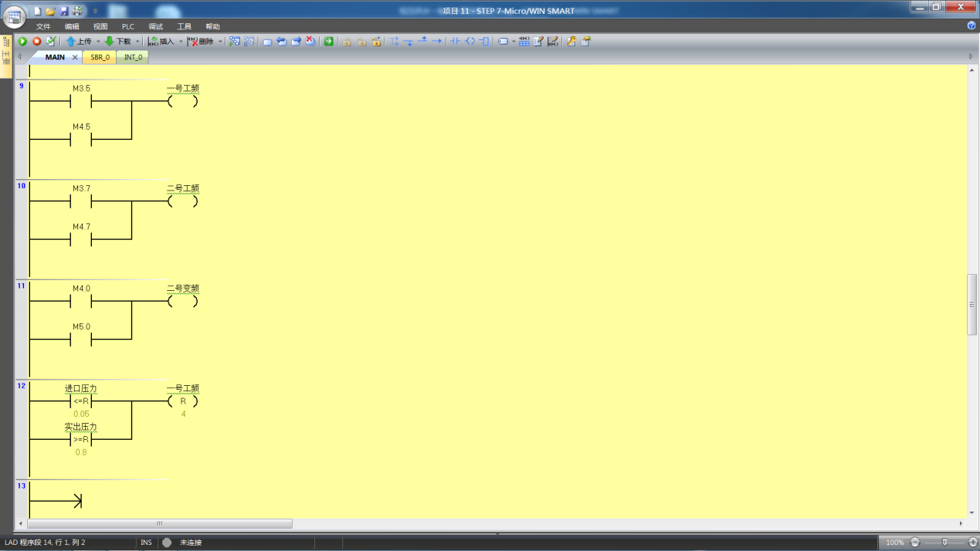Viewport: 980px width, 551px height.
Task: Open the 帮助 (Help) menu
Action: [x=212, y=26]
